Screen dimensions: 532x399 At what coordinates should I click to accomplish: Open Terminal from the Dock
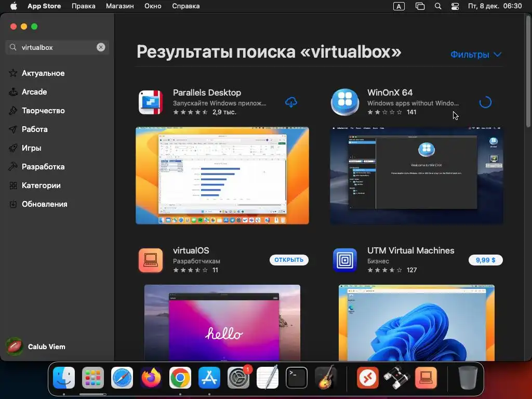coord(297,378)
